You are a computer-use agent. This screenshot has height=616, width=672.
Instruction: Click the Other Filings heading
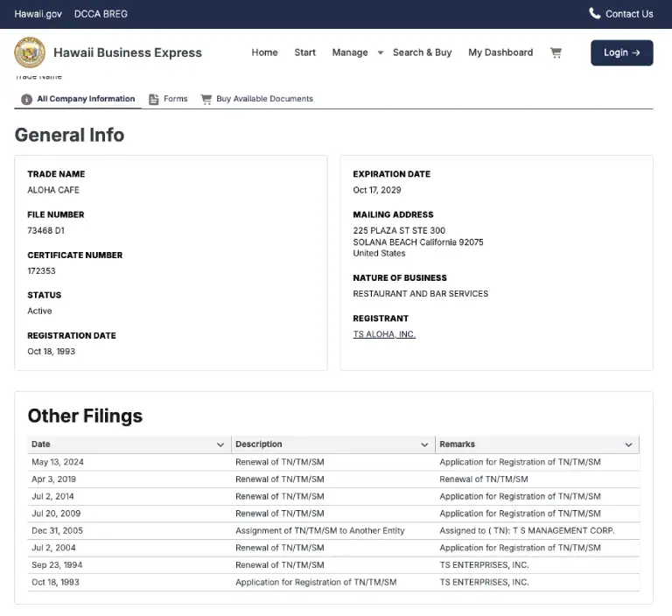pyautogui.click(x=85, y=416)
